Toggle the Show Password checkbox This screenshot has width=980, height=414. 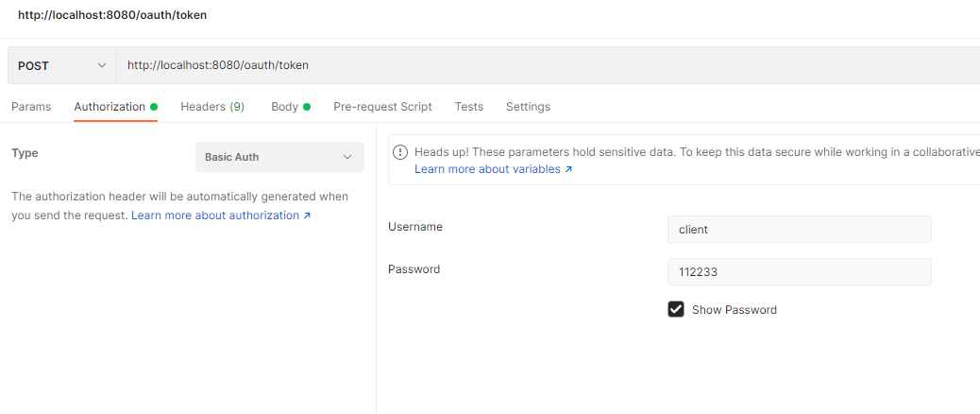[676, 309]
